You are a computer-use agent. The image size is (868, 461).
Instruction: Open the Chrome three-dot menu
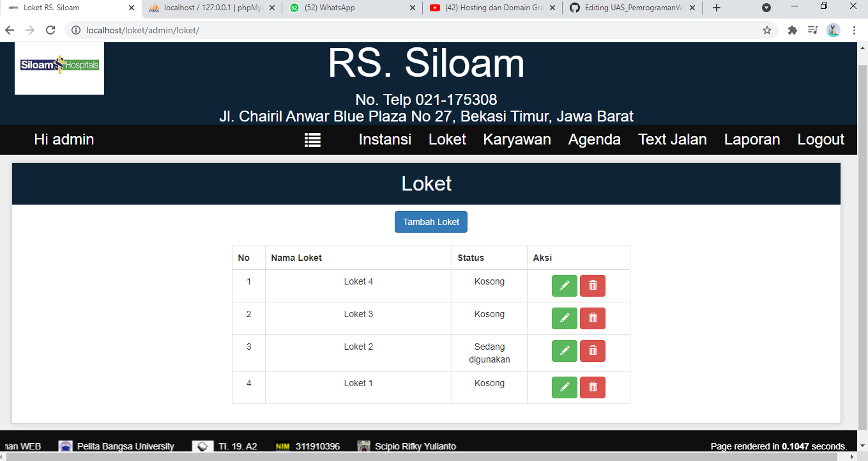pos(854,29)
